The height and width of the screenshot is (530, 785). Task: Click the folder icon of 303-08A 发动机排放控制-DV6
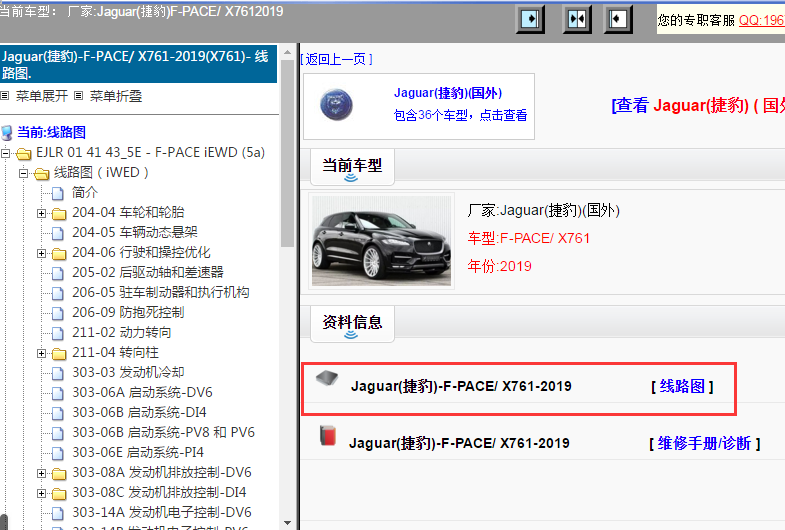coord(59,474)
